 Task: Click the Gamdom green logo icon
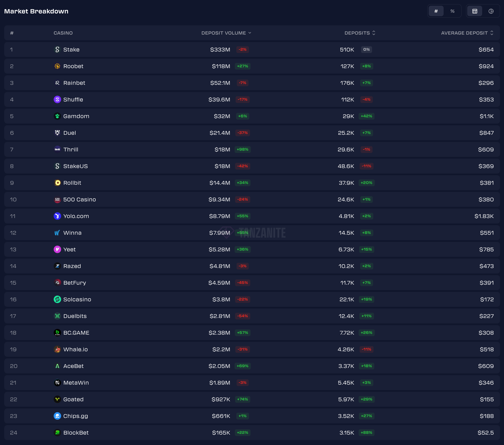coord(57,116)
